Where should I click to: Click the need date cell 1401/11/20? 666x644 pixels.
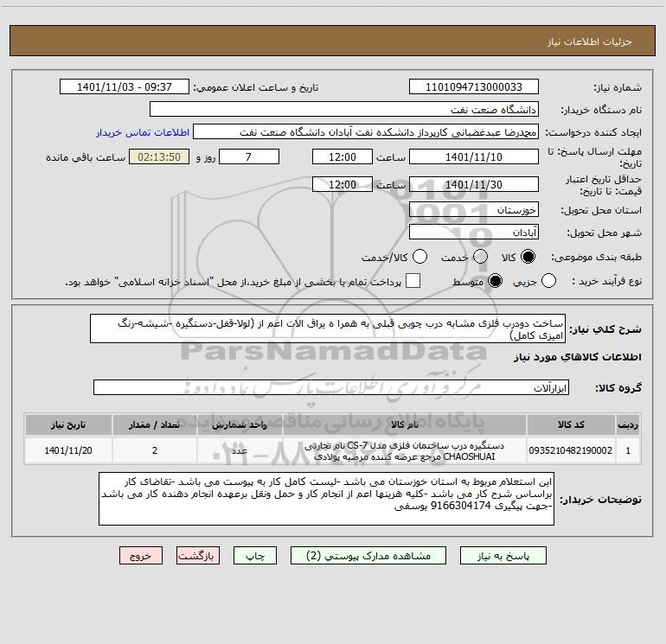point(68,450)
